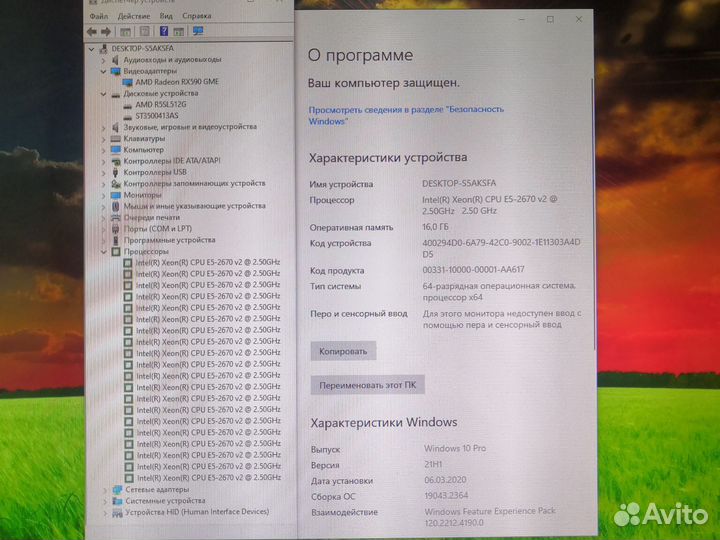Open the Справка menu
720x540 pixels.
tap(197, 16)
